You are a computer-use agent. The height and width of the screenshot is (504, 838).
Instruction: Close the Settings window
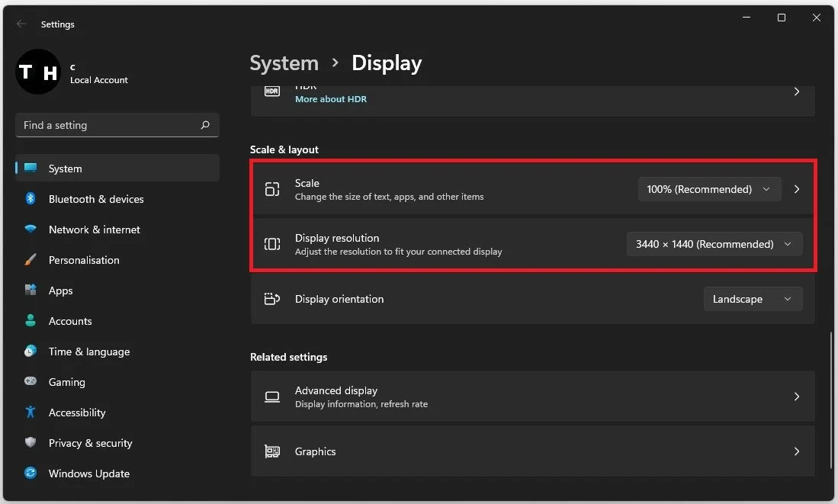coord(816,18)
